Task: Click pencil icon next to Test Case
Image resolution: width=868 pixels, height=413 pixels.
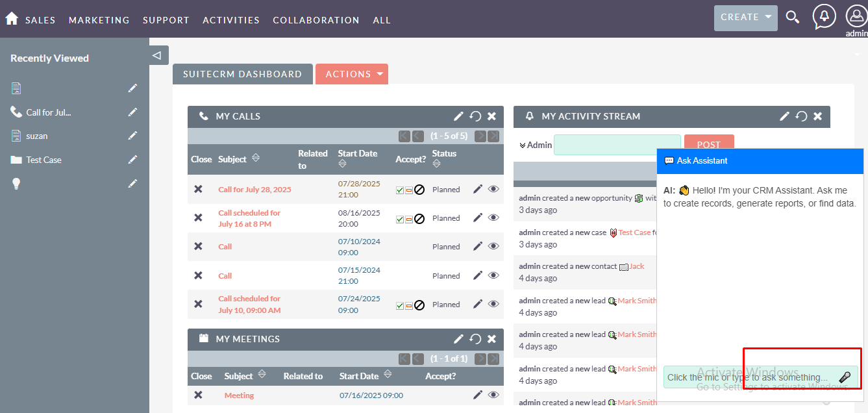Action: [x=132, y=160]
